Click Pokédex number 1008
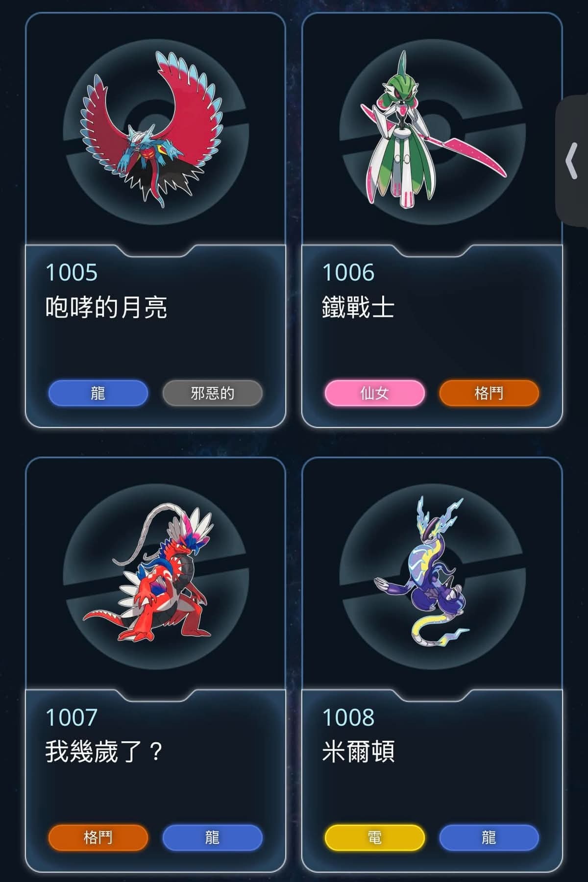The height and width of the screenshot is (882, 588). coord(348,717)
